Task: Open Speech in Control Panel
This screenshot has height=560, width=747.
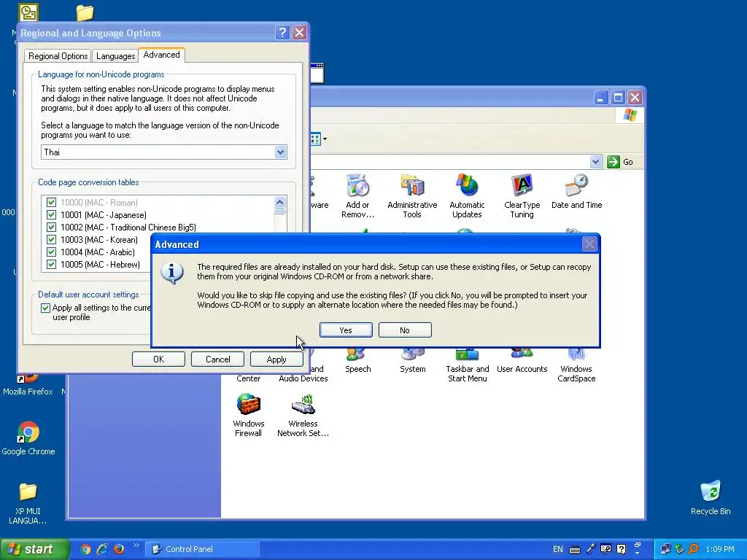Action: pyautogui.click(x=357, y=362)
